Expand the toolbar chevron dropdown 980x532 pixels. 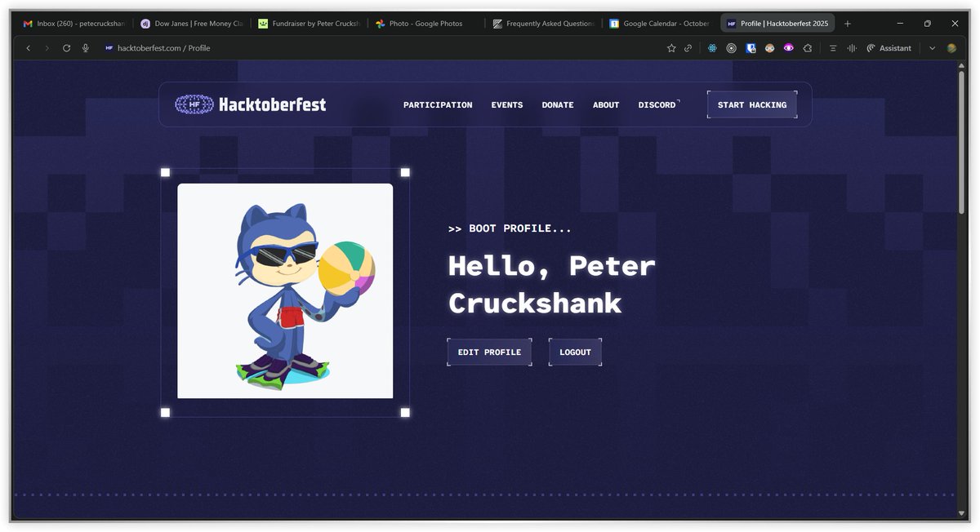(932, 48)
